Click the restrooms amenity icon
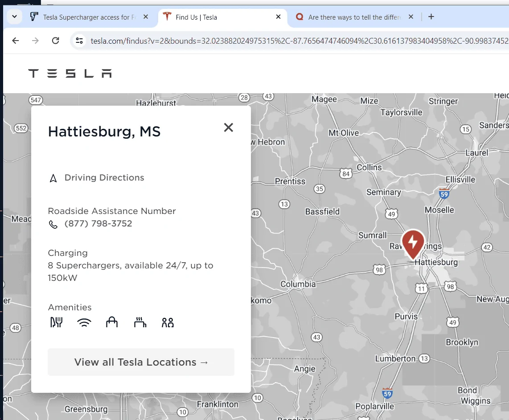Viewport: 509px width, 420px height. coord(168,322)
